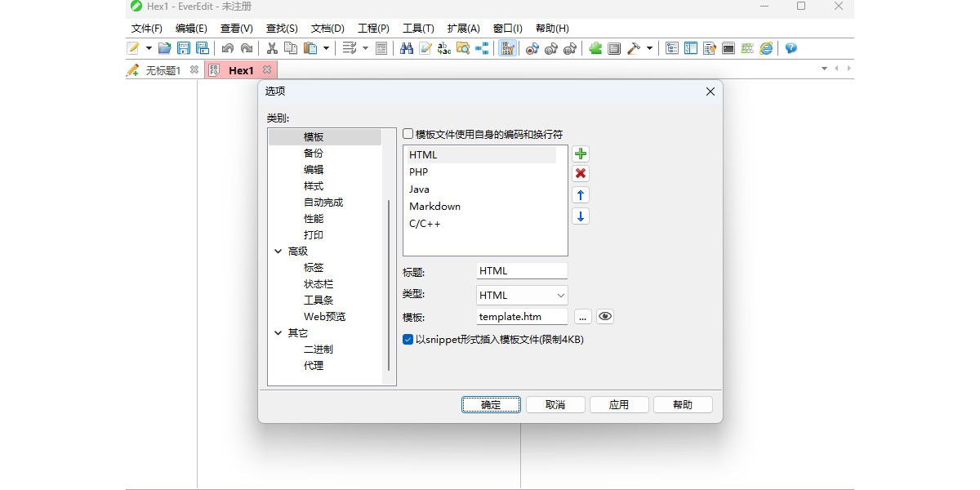980x490 pixels.
Task: Preview the template with the eye icon
Action: [x=604, y=316]
